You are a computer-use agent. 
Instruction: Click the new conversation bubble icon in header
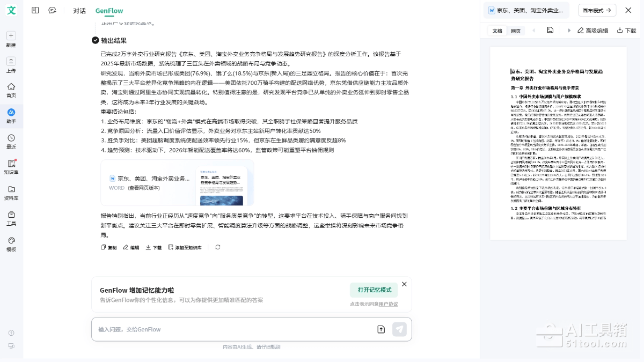52,10
